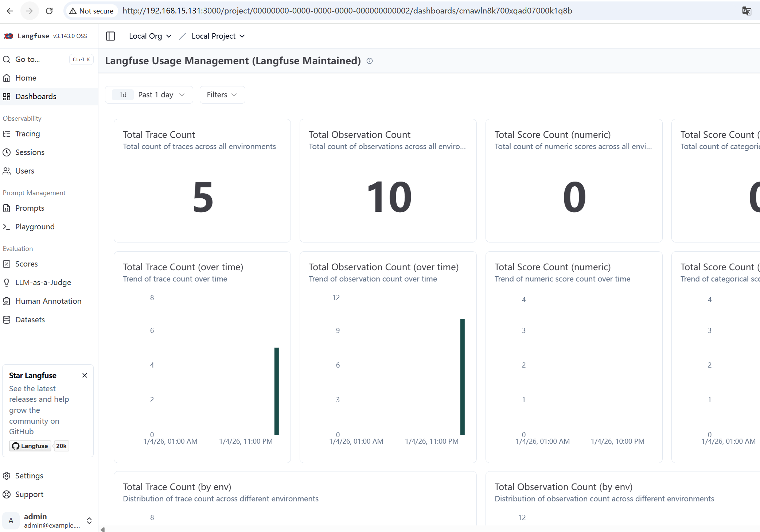Image resolution: width=760 pixels, height=532 pixels.
Task: Collapse the sidebar with the panel icon
Action: [x=110, y=36]
